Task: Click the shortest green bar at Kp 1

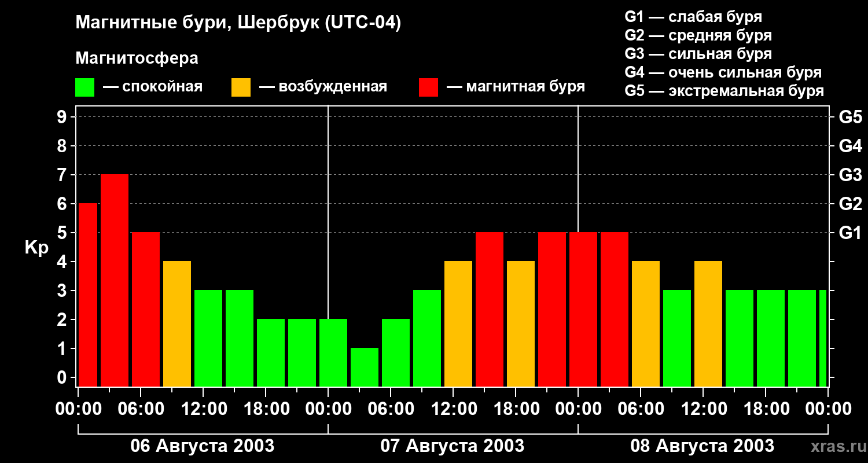Action: [x=365, y=368]
